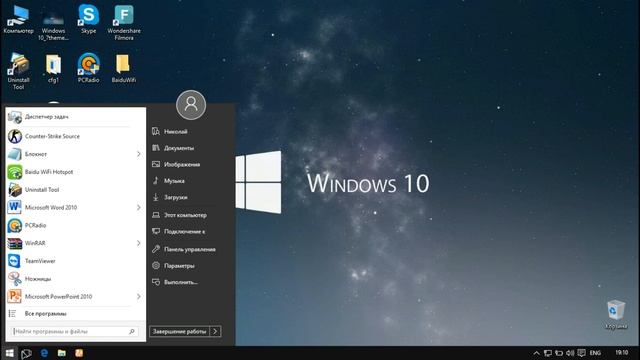The height and width of the screenshot is (360, 640).
Task: Expand Блокнот recent files arrow
Action: 139,154
